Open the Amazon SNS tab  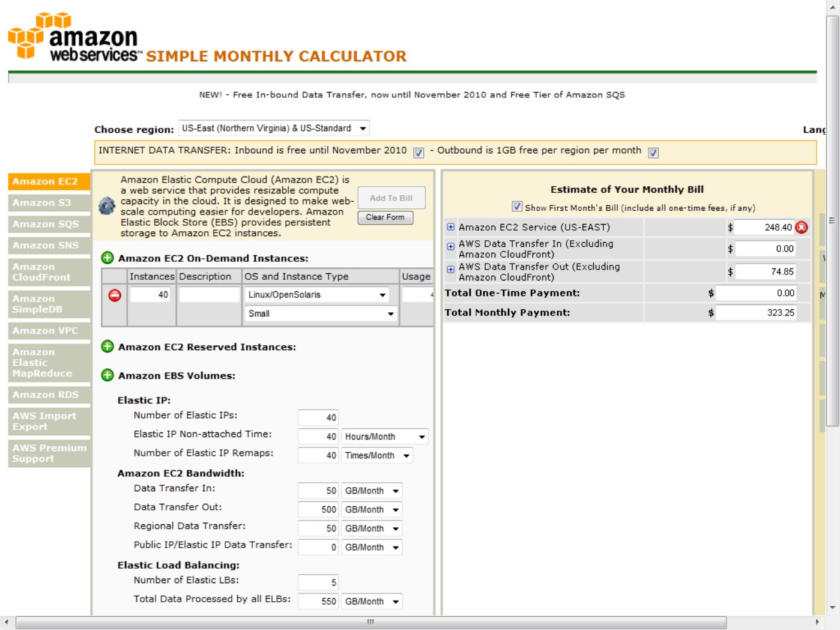point(49,246)
